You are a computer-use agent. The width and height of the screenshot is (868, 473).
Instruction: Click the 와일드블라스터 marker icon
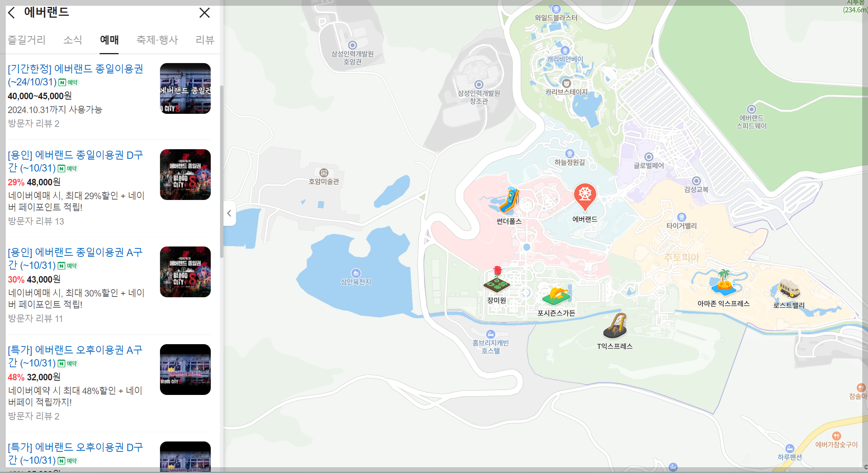tap(556, 9)
